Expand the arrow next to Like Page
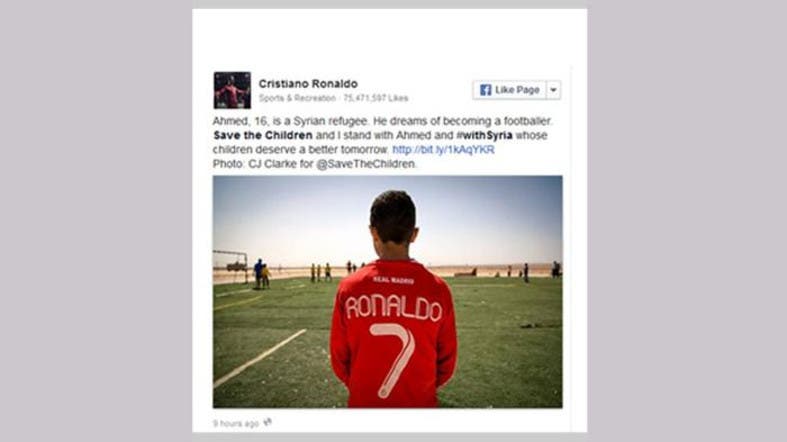The image size is (787, 442). pyautogui.click(x=553, y=90)
